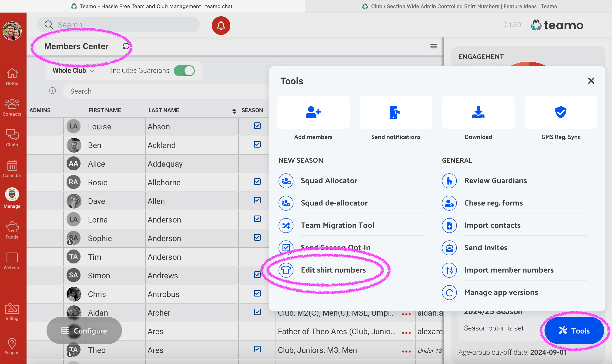Click the First Name column header

(x=105, y=110)
